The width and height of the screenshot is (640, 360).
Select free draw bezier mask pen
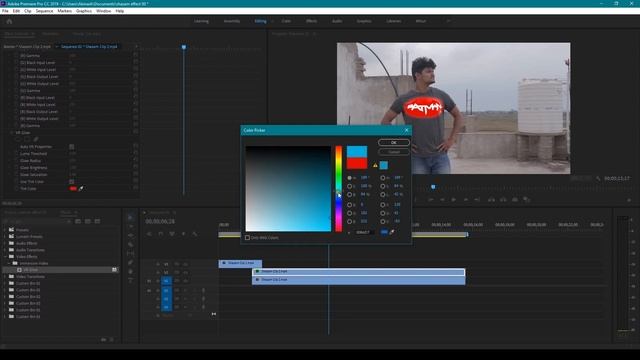coord(36,140)
